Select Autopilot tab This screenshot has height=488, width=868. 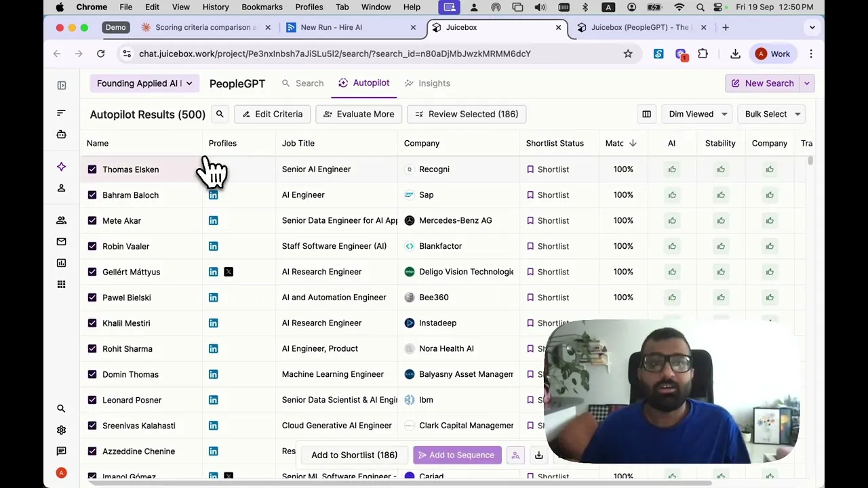tap(364, 83)
